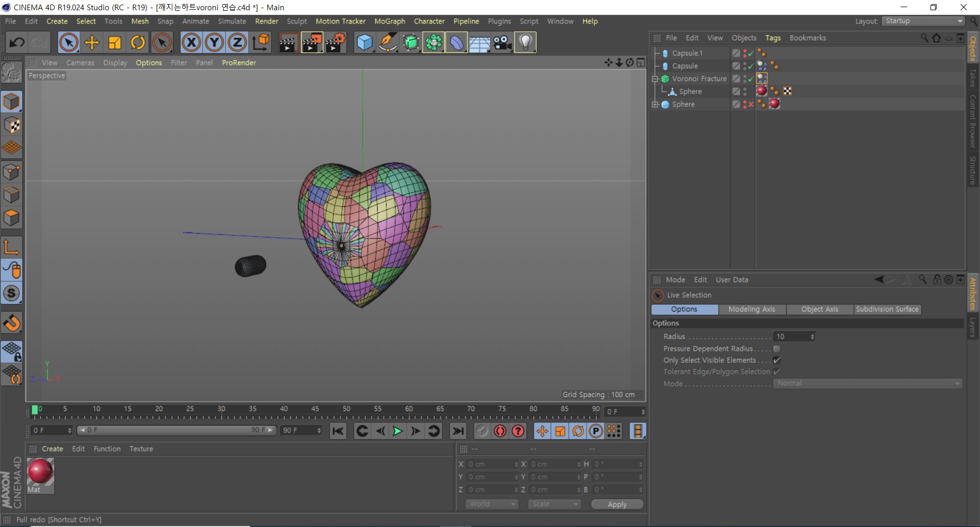This screenshot has width=980, height=527.
Task: Toggle Capsule.1 enable checkmark
Action: tap(751, 53)
